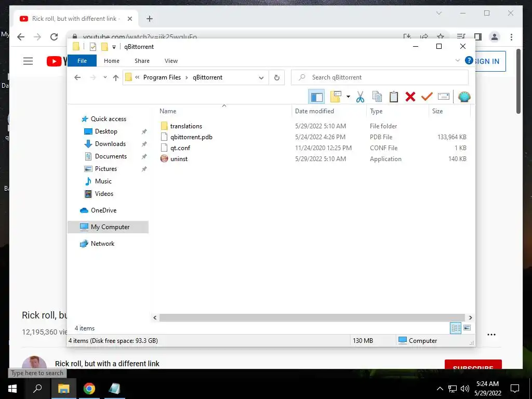Viewport: 532px width, 399px height.
Task: Switch to large icons view layout
Action: 467,328
